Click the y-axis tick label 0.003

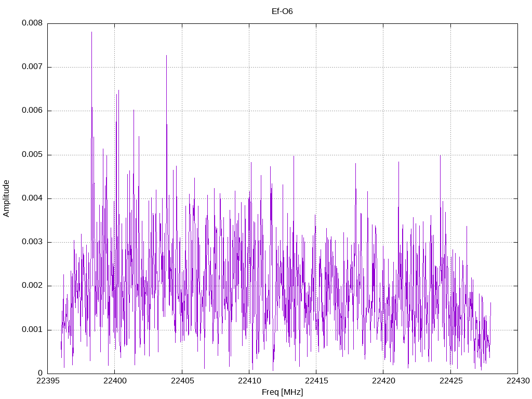coord(32,242)
